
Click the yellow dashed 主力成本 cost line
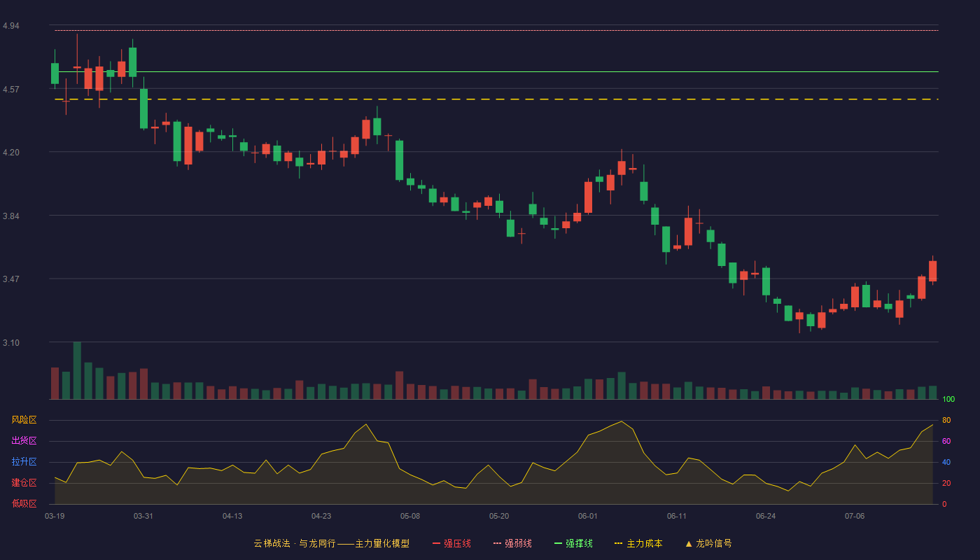pos(497,99)
